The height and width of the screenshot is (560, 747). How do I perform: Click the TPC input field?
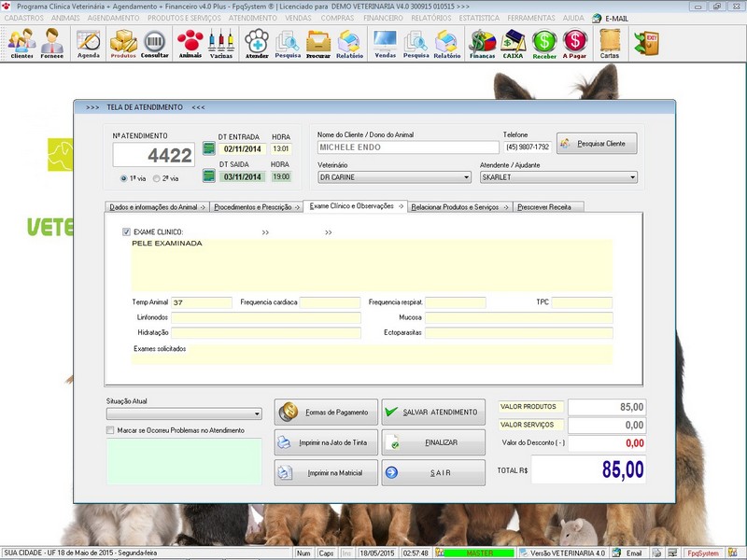point(582,302)
